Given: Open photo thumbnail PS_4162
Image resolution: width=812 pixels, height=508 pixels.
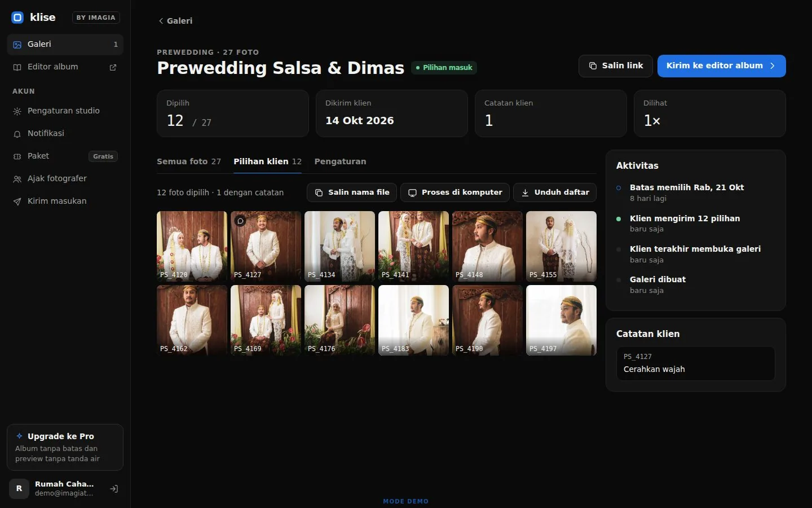Looking at the screenshot, I should pyautogui.click(x=192, y=320).
